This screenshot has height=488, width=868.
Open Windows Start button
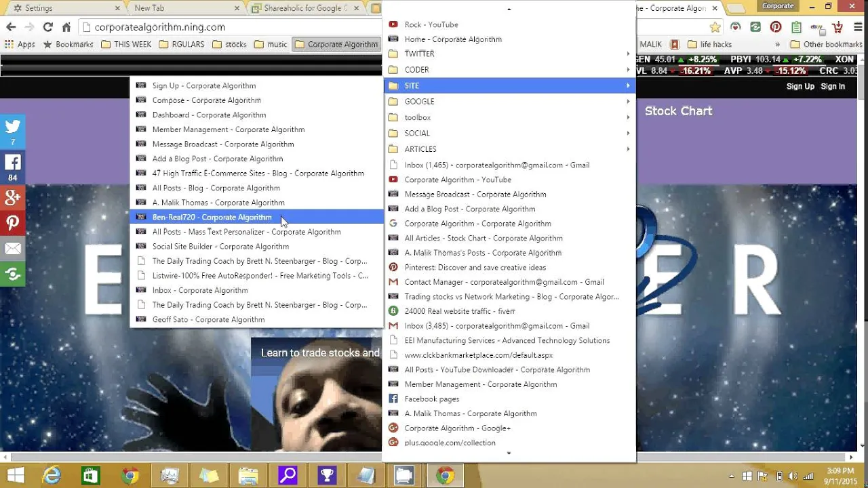point(16,475)
